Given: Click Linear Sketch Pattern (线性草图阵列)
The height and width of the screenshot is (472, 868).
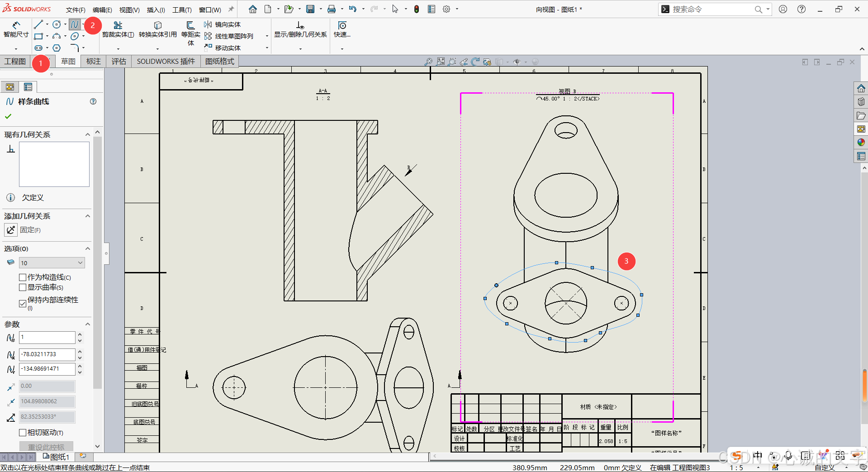Looking at the screenshot, I should pyautogui.click(x=228, y=36).
